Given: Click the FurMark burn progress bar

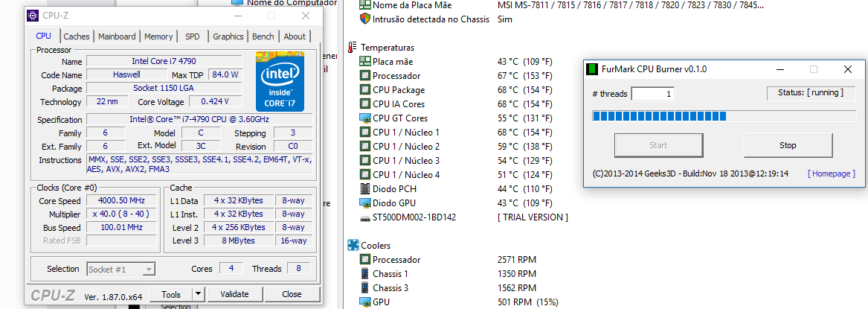Looking at the screenshot, I should tap(724, 115).
